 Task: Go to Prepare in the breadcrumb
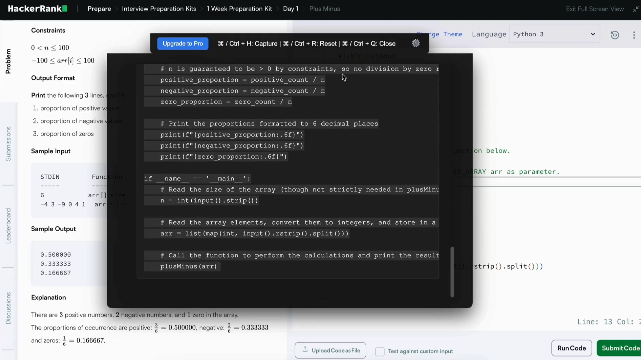tap(99, 9)
